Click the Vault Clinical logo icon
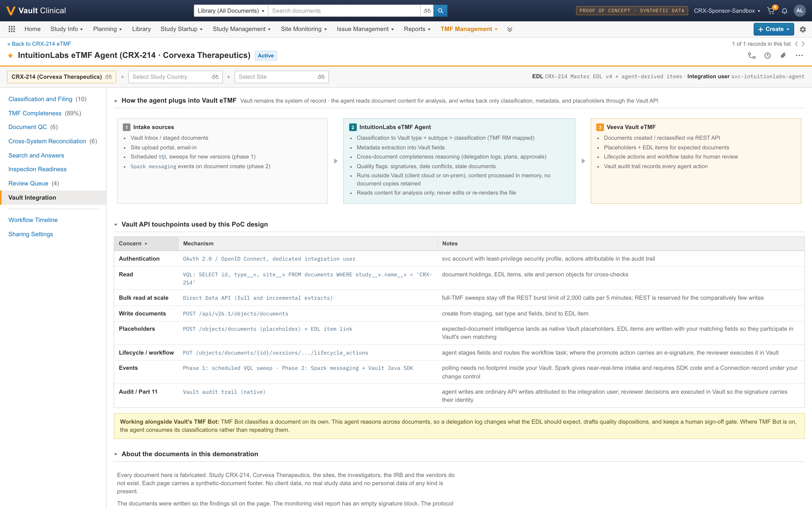 point(10,11)
